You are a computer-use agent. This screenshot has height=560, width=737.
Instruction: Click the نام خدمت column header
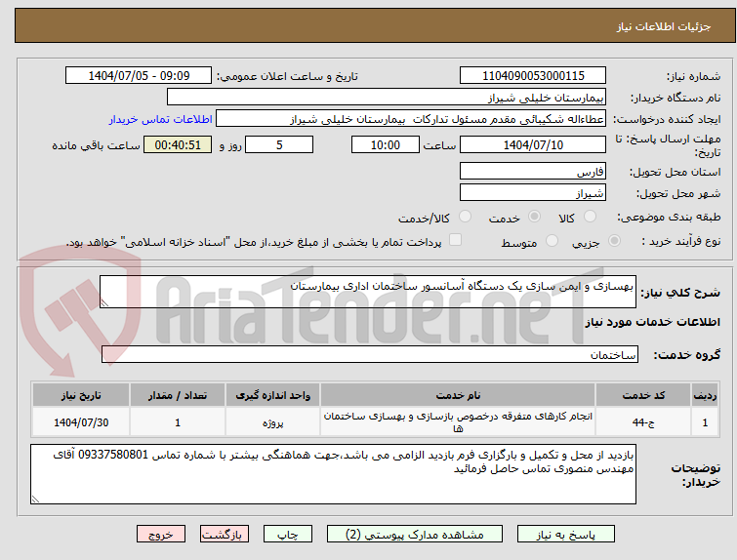click(458, 395)
